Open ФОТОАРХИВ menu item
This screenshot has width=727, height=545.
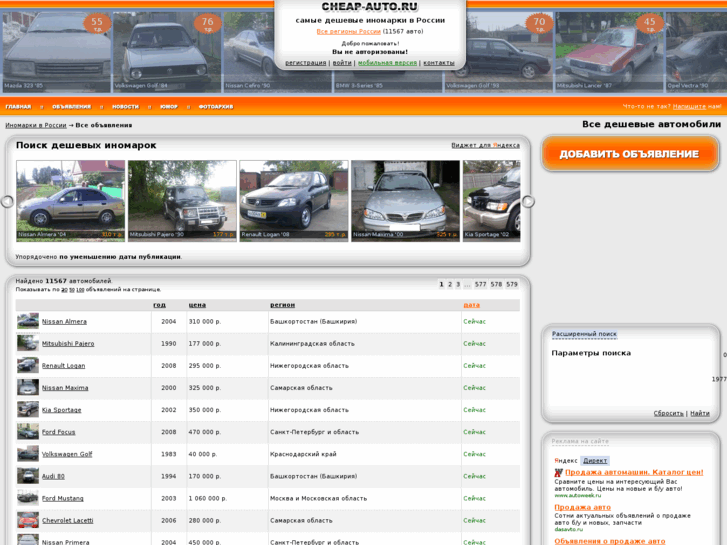coord(216,107)
